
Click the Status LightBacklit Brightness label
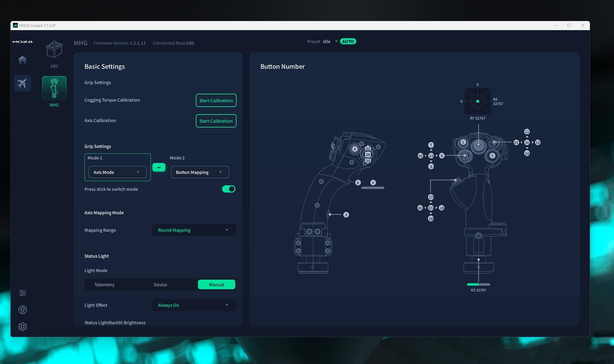[x=115, y=322]
